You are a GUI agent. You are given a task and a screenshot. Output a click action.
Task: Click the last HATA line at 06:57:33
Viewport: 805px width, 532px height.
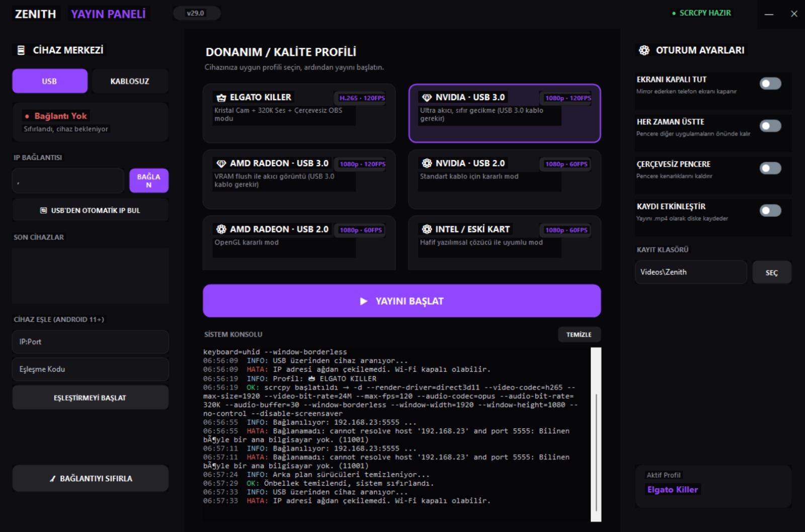pyautogui.click(x=347, y=501)
